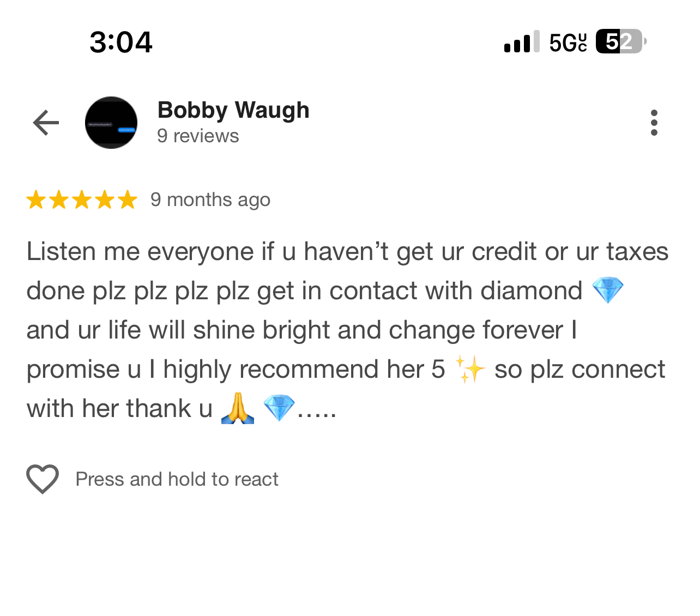Tap the Bobby Waugh reviewer name
The image size is (700, 616).
tap(233, 110)
